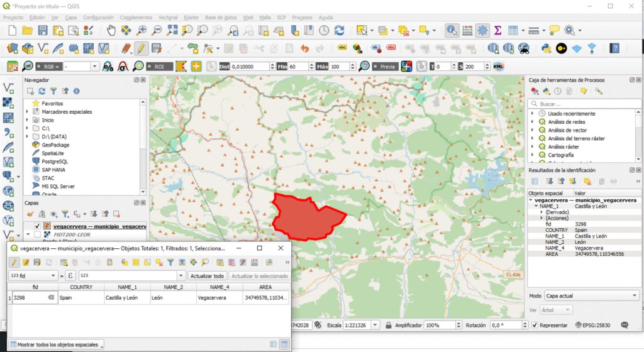Expand the (Derivado) identify node

pyautogui.click(x=541, y=212)
